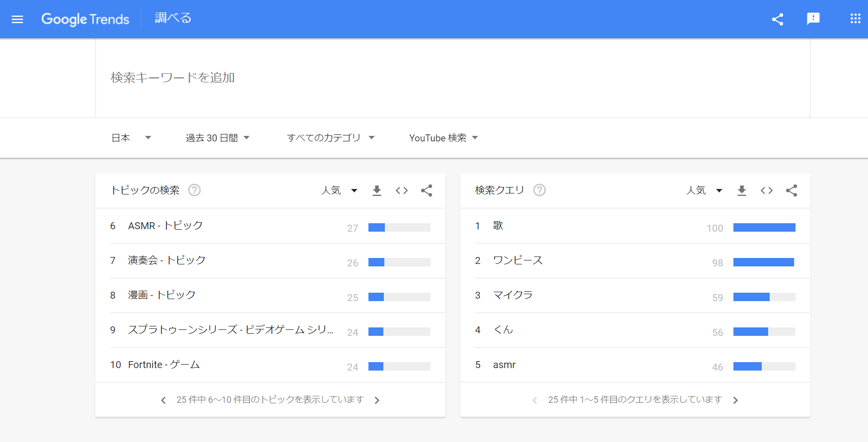Open the 日本 region dropdown
Screen dimensions: 868x442
click(131, 138)
